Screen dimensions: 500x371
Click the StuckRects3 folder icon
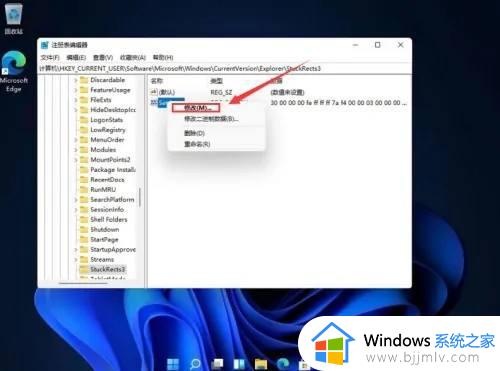(84, 269)
